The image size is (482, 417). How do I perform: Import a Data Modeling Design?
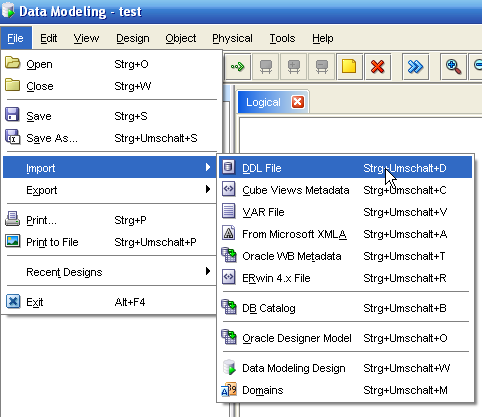point(345,368)
